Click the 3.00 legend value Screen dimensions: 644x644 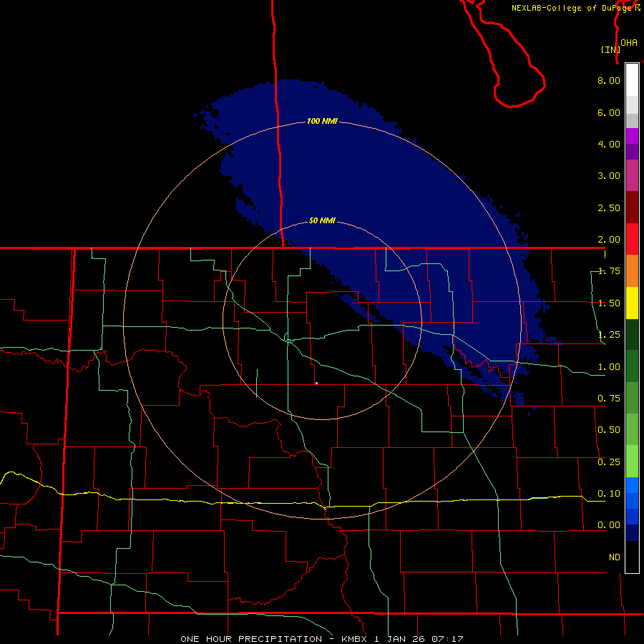tap(609, 176)
